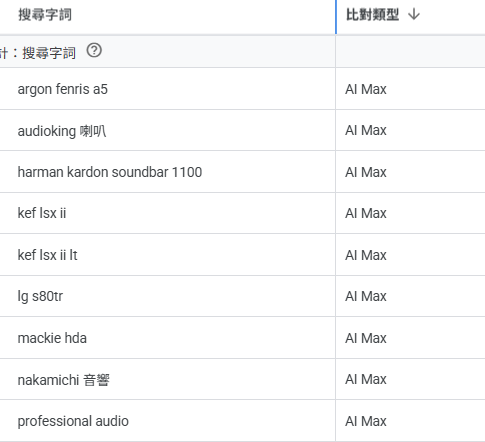Click AI Max in the mackie hda row
The width and height of the screenshot is (485, 442).
(366, 338)
